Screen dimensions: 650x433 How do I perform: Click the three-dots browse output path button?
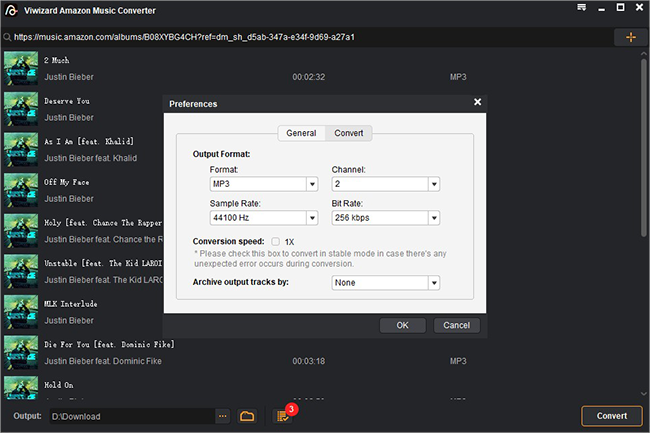click(x=223, y=416)
